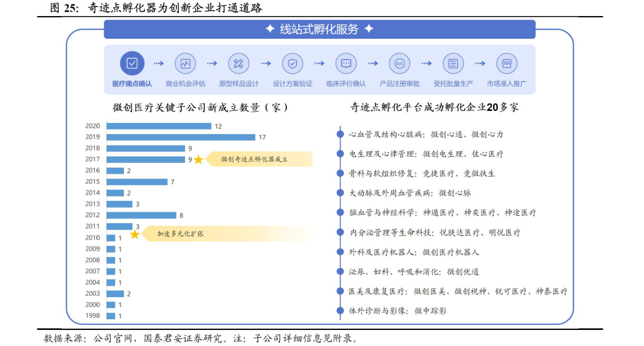Click the 线站式孵化服务 header banner
644x346 pixels.
tap(320, 29)
